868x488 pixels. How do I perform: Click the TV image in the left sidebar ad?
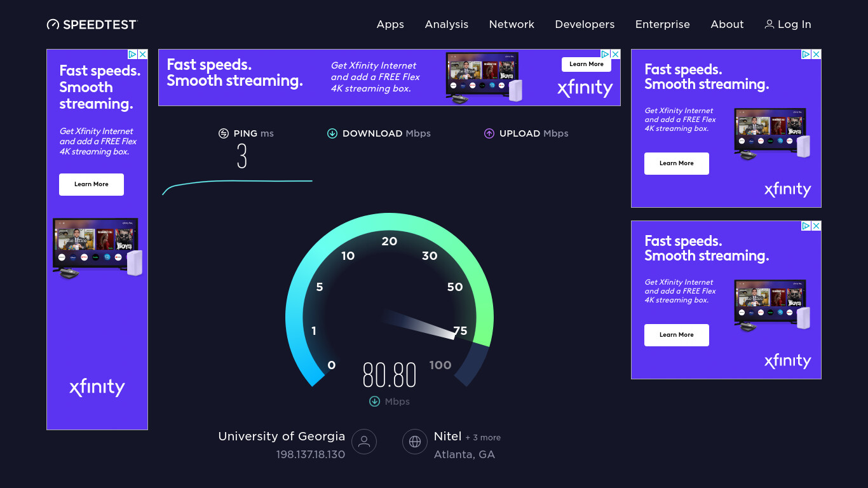pyautogui.click(x=97, y=248)
